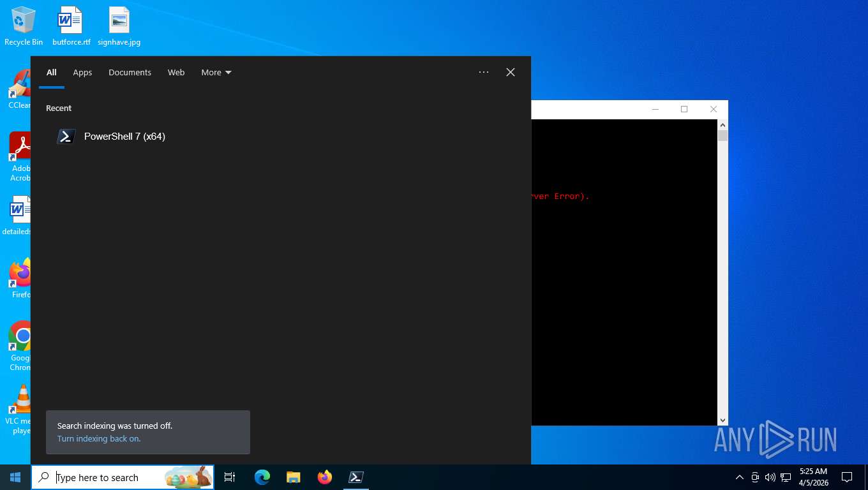The height and width of the screenshot is (490, 868).
Task: Select signhave.jpg desktop file
Action: click(x=119, y=27)
